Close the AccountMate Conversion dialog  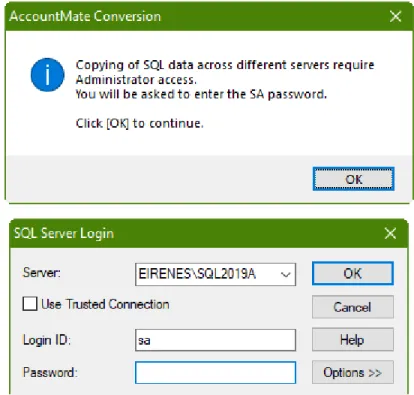coord(395,16)
